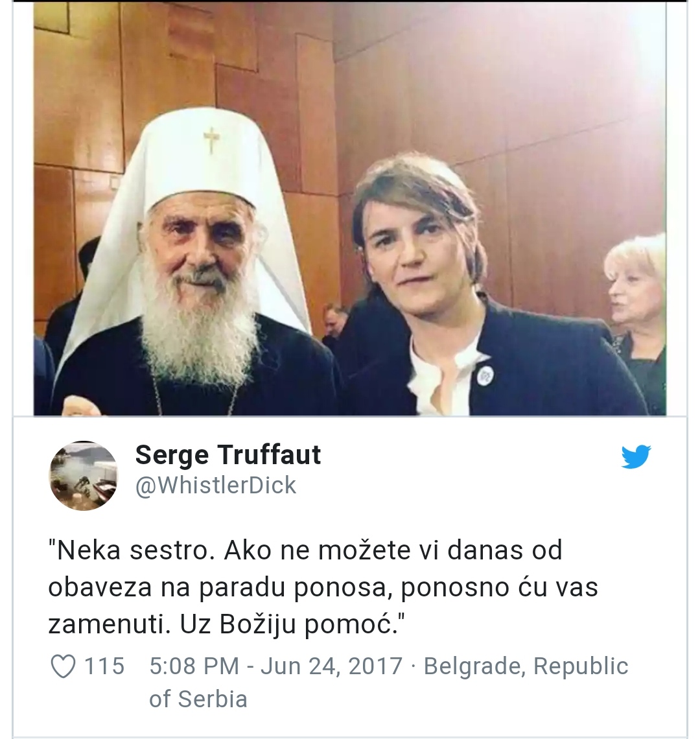Open the 5:08 PM - Jun 24, 2017 timestamp
700x739 pixels.
[x=275, y=666]
